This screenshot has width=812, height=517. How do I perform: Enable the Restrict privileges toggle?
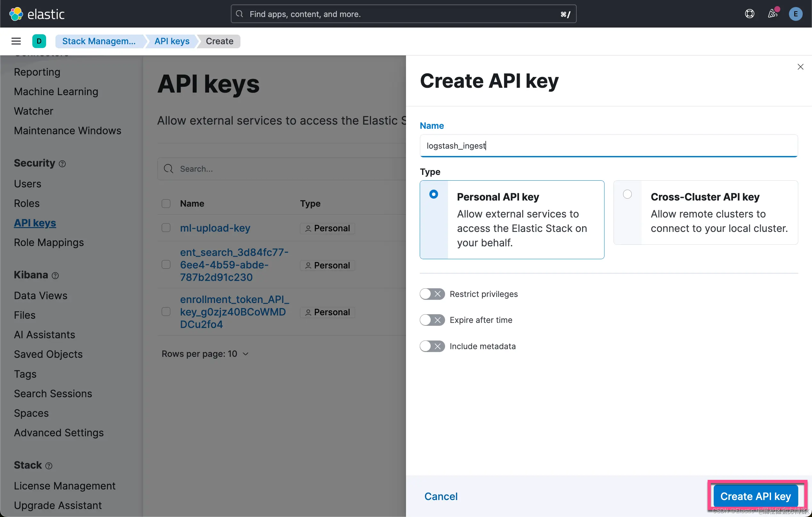pos(432,294)
